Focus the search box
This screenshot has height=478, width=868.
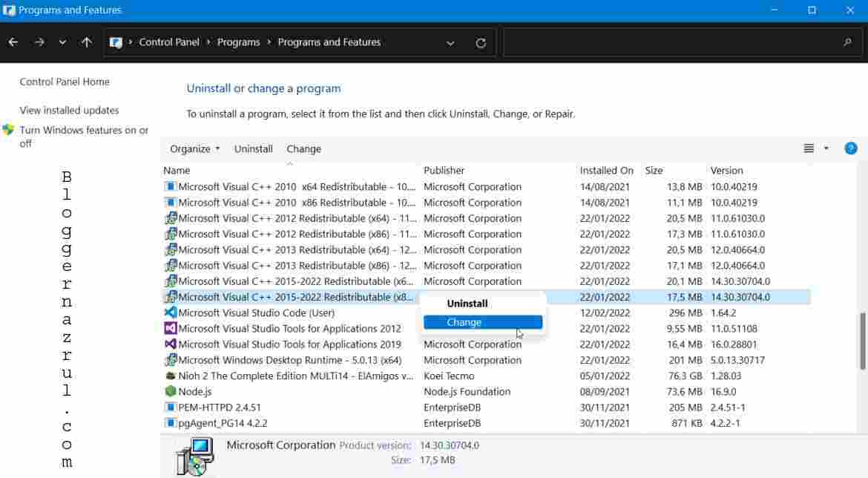pyautogui.click(x=682, y=42)
